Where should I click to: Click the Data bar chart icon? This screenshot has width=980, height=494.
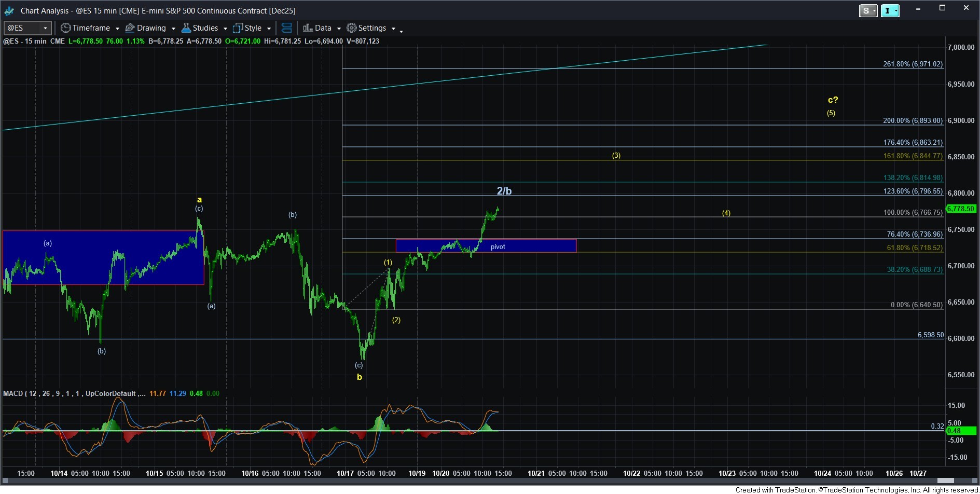point(308,28)
